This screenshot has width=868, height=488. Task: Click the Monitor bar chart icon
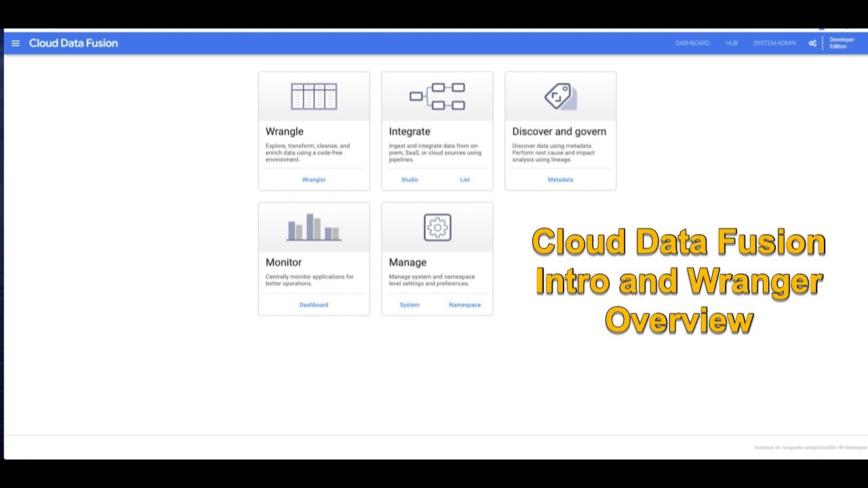point(314,227)
